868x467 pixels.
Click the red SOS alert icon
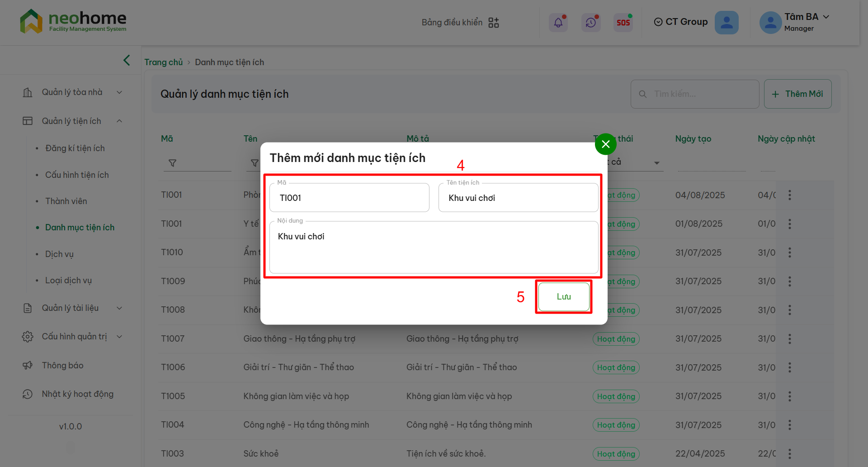pyautogui.click(x=623, y=23)
